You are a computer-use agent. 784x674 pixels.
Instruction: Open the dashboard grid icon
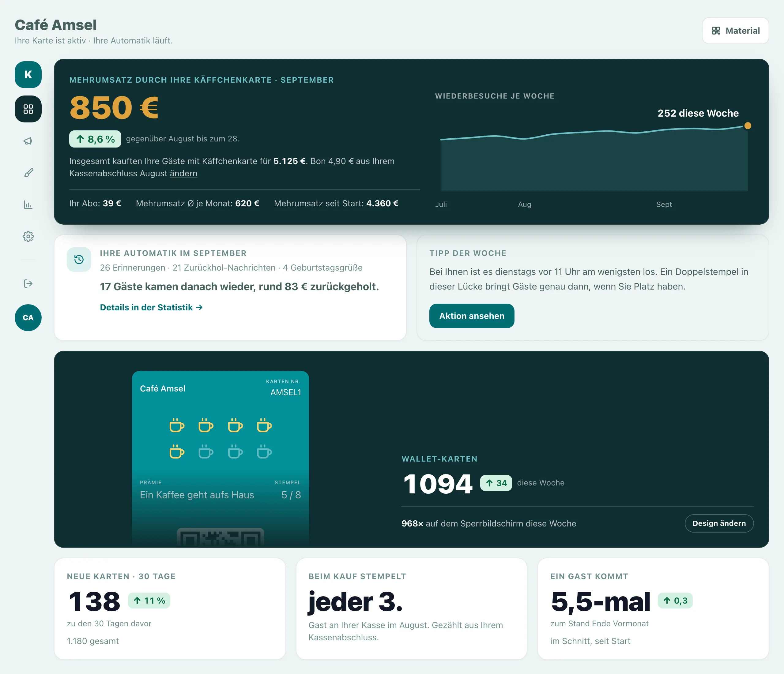(28, 109)
